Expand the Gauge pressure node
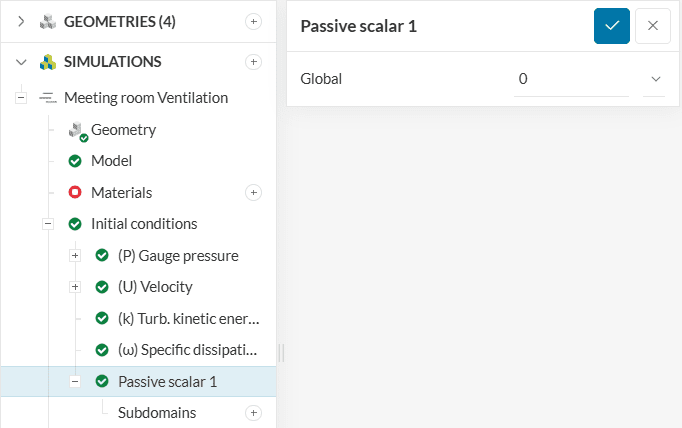Viewport: 682px width, 428px height. tap(75, 256)
